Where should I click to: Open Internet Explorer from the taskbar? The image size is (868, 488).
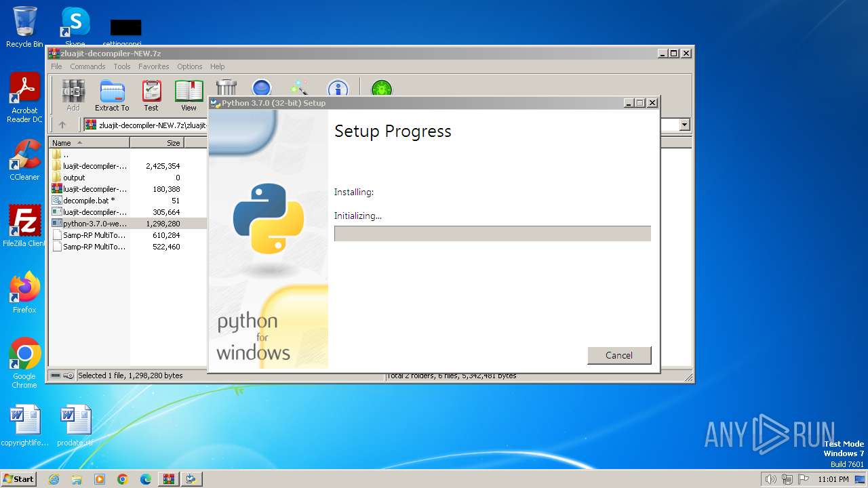click(x=54, y=479)
